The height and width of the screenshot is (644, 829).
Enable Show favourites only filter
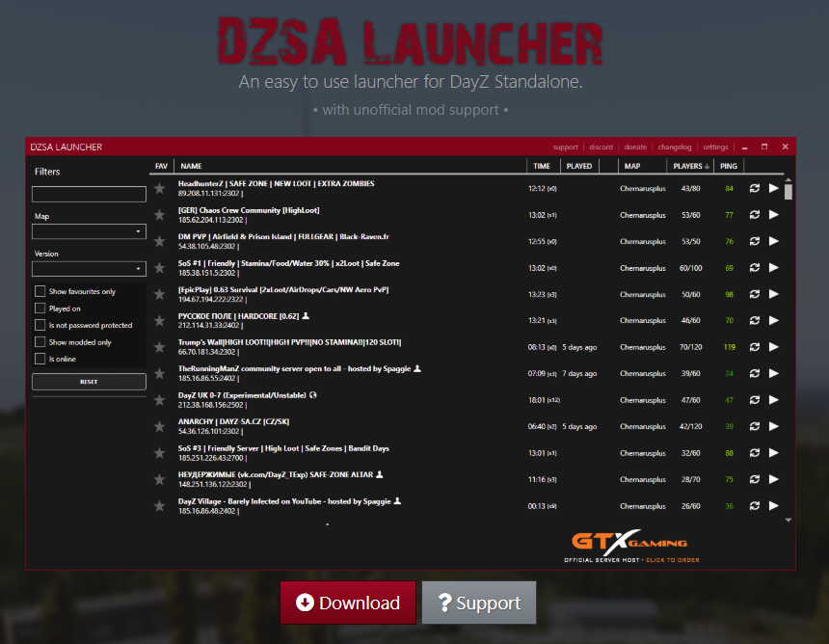pyautogui.click(x=40, y=291)
